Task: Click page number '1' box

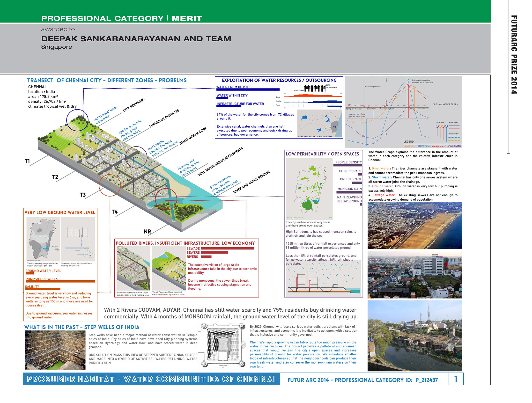Action: pyautogui.click(x=456, y=379)
